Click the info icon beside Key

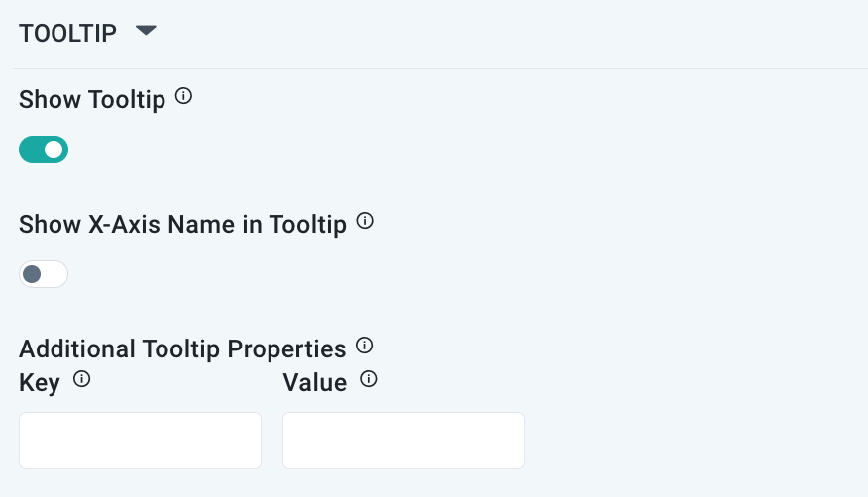tap(82, 379)
